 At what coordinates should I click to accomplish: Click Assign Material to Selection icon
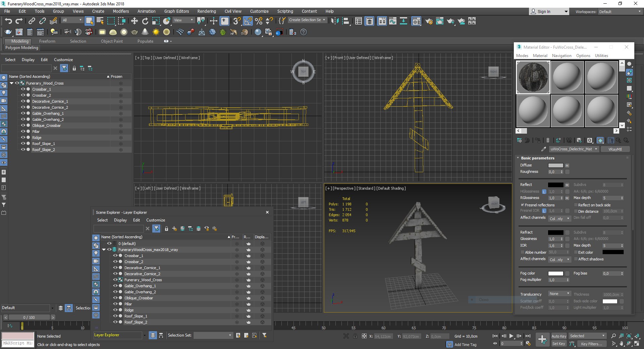click(x=538, y=140)
